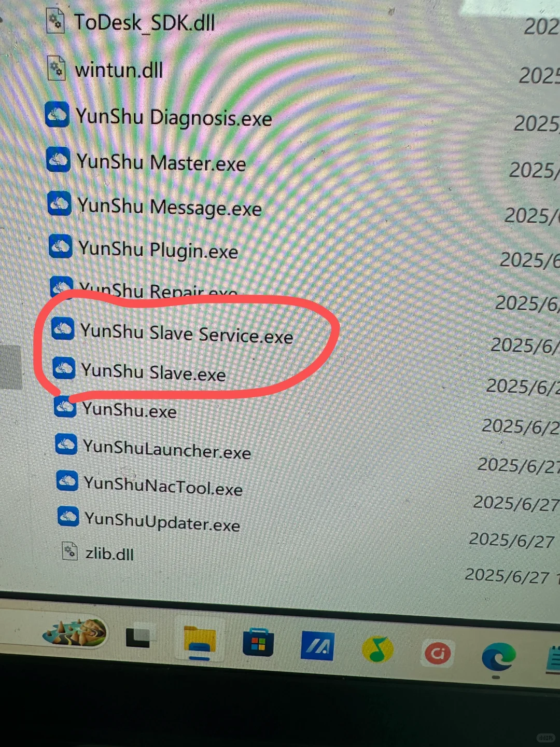Select file name YunShuLauncher.exe
Image resolution: width=560 pixels, height=747 pixels.
167,449
